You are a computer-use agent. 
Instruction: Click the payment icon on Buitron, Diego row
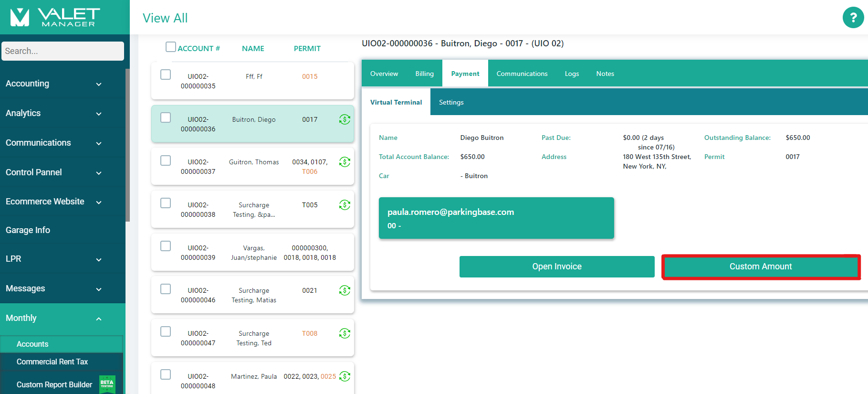click(345, 119)
